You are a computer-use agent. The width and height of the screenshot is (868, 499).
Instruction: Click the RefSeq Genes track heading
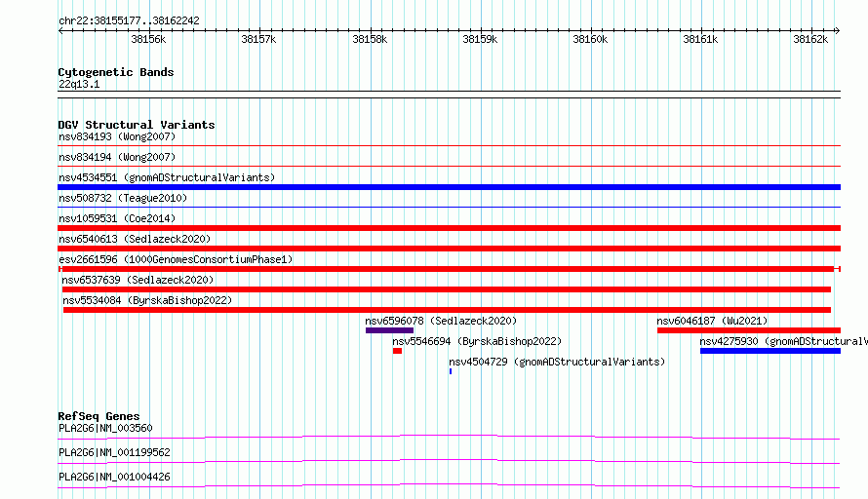point(99,416)
